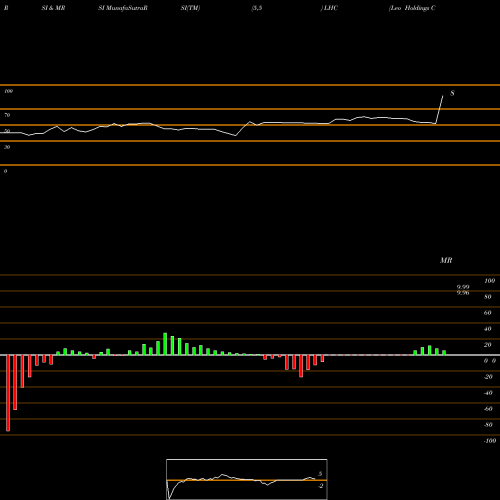Click the '30' level on RSI axis
This screenshot has width=500, height=500.
(7, 147)
